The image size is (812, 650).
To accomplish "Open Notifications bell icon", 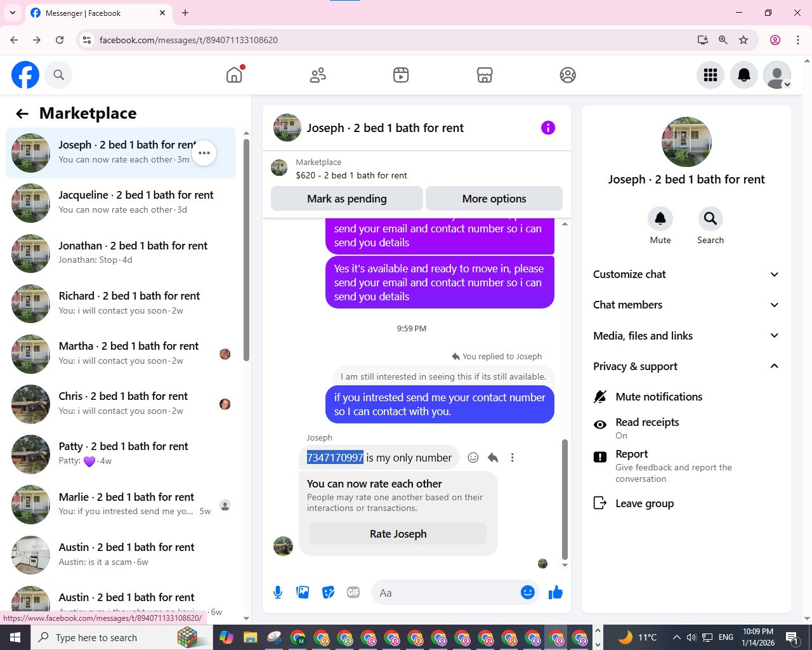I will coord(744,75).
